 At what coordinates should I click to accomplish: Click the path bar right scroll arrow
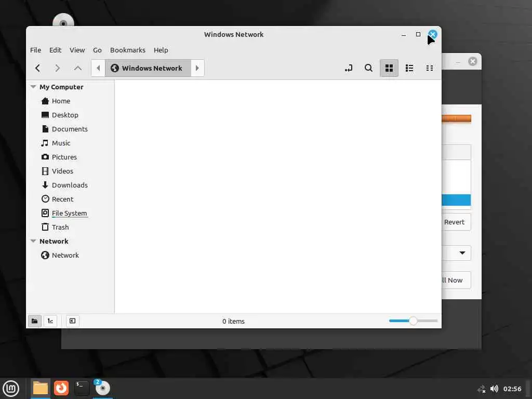click(x=197, y=68)
